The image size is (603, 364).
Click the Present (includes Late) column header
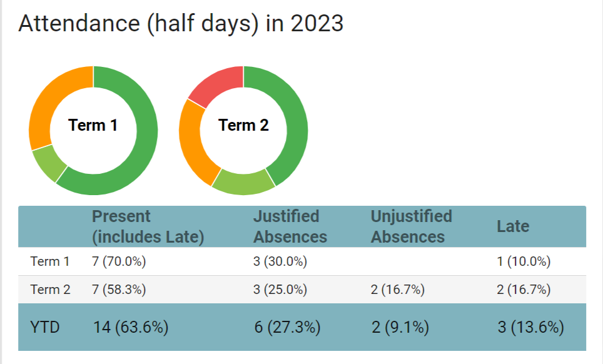coord(148,226)
